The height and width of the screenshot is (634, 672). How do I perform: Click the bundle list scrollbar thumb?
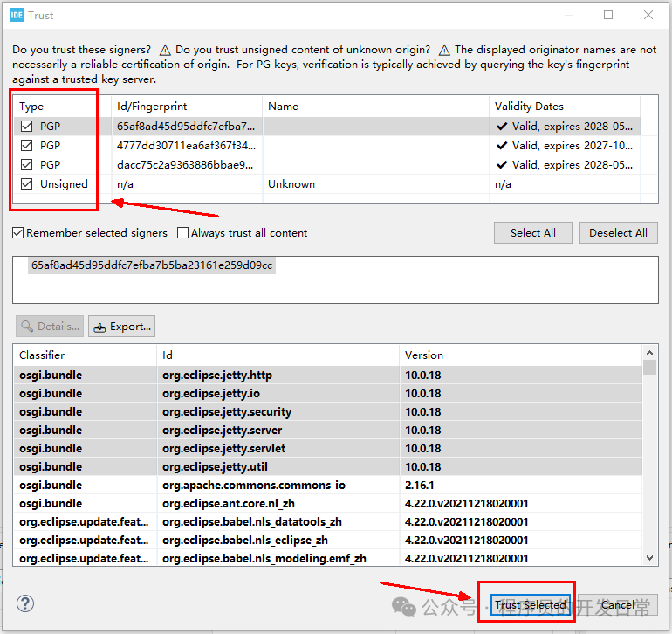(649, 367)
